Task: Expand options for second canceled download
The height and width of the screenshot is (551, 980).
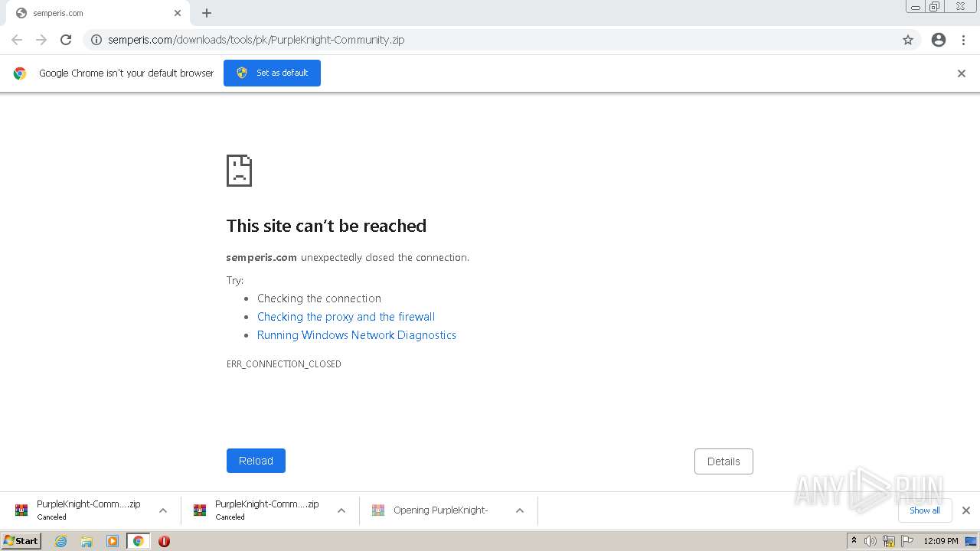Action: (x=341, y=510)
